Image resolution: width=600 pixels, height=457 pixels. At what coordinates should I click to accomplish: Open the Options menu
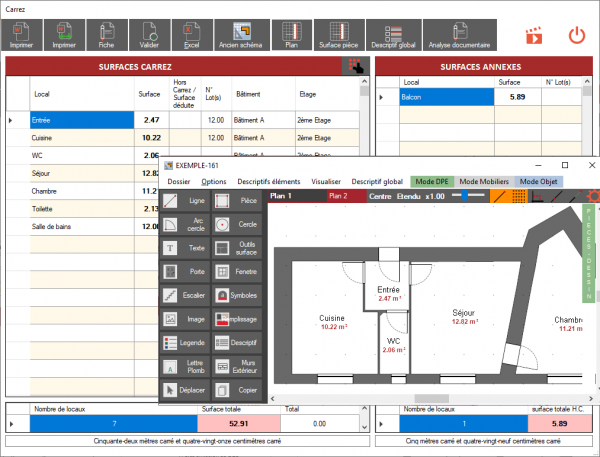(x=213, y=182)
